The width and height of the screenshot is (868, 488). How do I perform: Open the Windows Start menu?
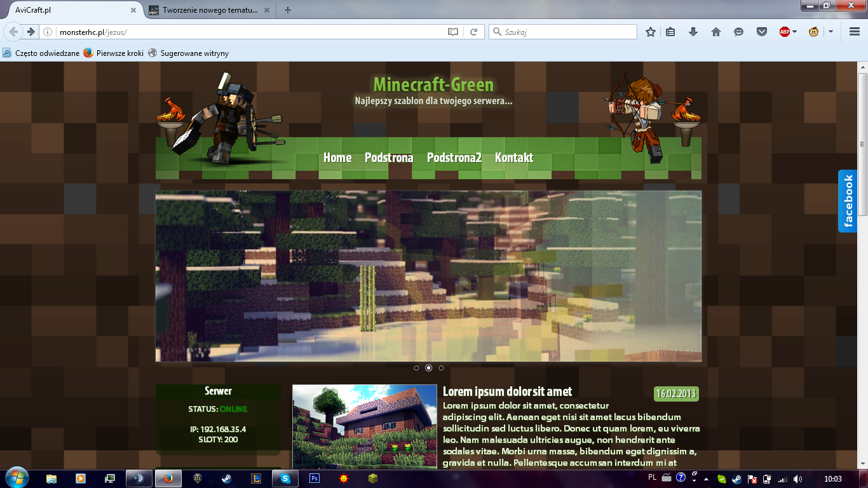tap(16, 477)
